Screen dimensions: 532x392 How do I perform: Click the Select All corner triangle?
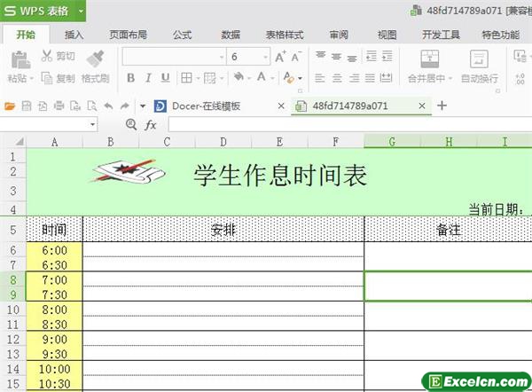pos(20,142)
